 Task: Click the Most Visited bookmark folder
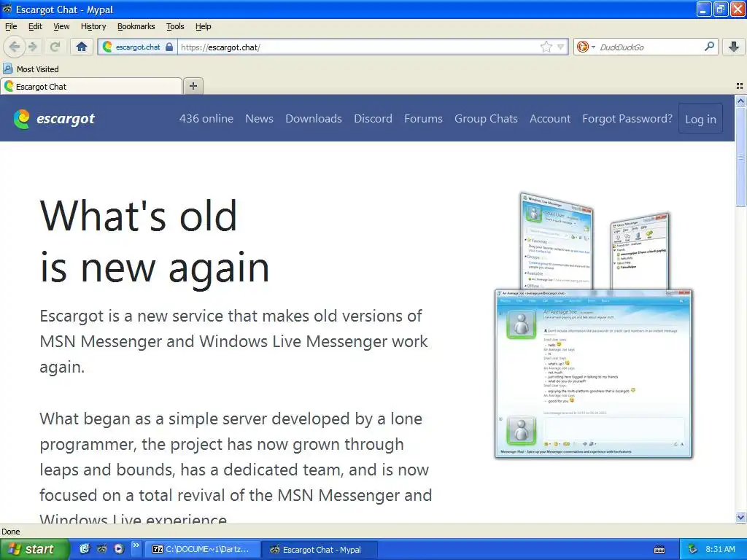31,69
